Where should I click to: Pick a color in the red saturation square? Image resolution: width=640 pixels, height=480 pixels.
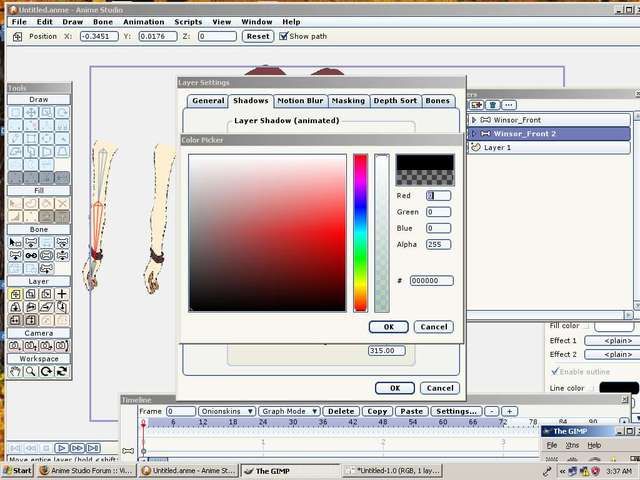click(267, 233)
